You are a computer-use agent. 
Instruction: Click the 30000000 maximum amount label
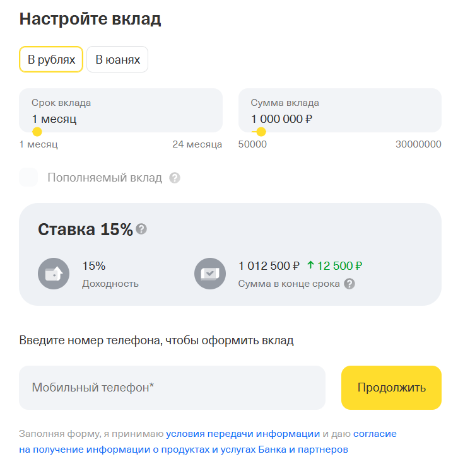418,144
